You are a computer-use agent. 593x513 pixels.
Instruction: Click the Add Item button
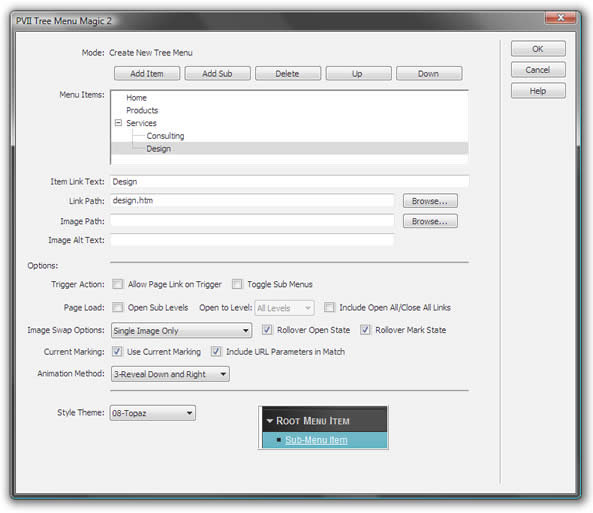tap(147, 73)
